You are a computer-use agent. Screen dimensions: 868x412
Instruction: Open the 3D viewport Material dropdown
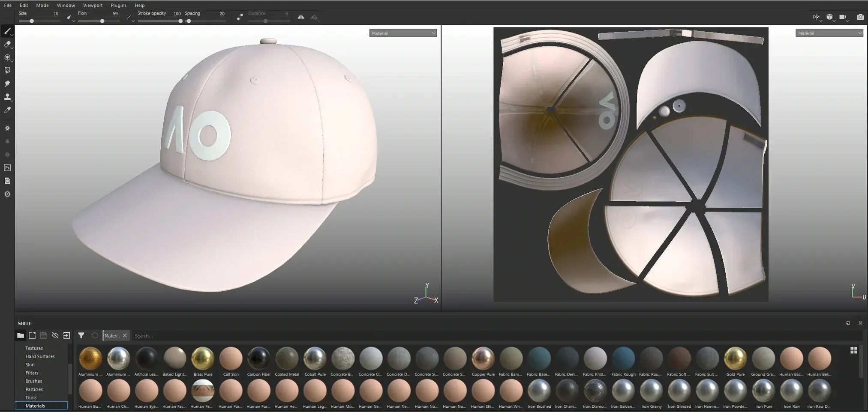[x=403, y=33]
